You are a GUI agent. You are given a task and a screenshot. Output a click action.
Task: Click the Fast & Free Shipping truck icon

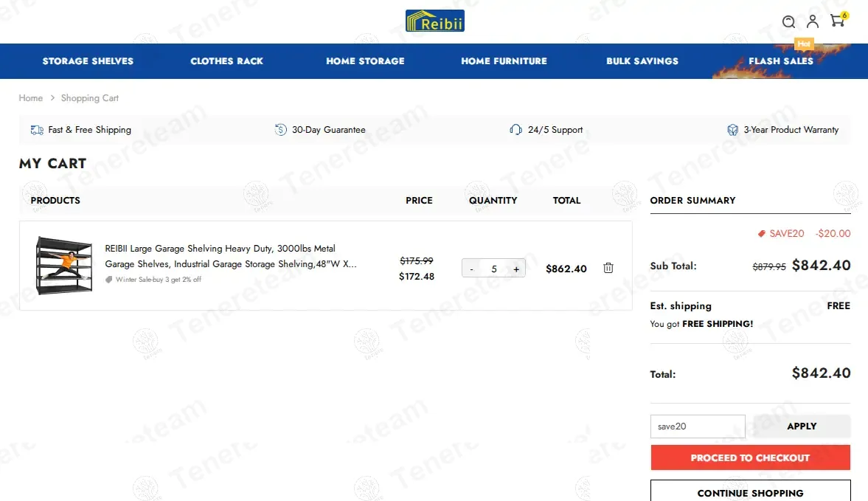37,130
